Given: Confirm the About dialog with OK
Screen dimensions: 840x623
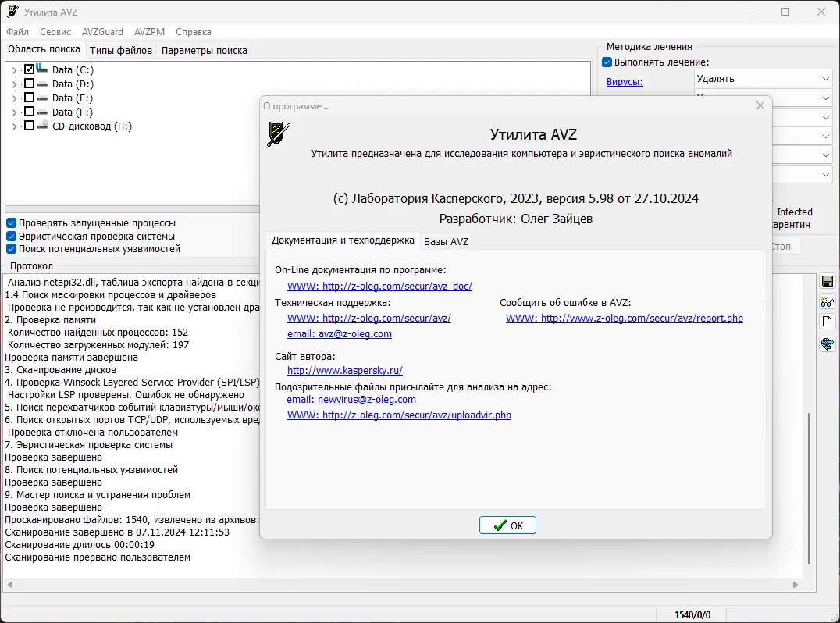Looking at the screenshot, I should pyautogui.click(x=507, y=525).
